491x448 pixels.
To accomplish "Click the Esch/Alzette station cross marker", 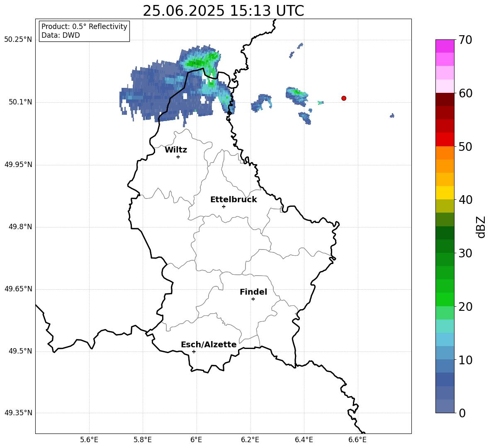I will click(194, 351).
